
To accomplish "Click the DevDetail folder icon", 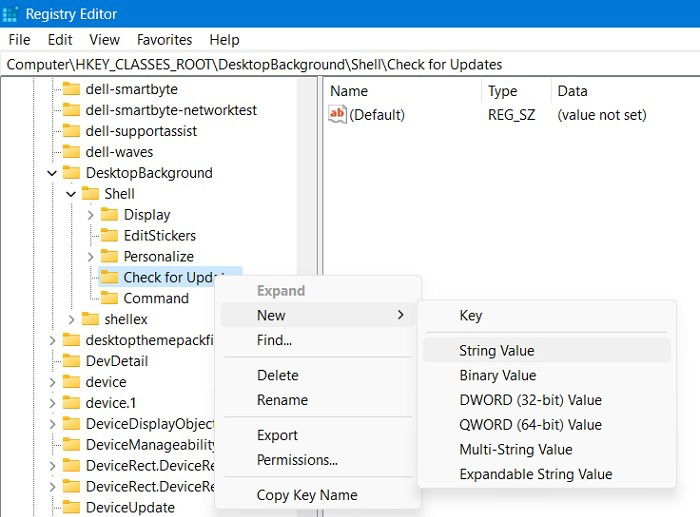I will (71, 361).
